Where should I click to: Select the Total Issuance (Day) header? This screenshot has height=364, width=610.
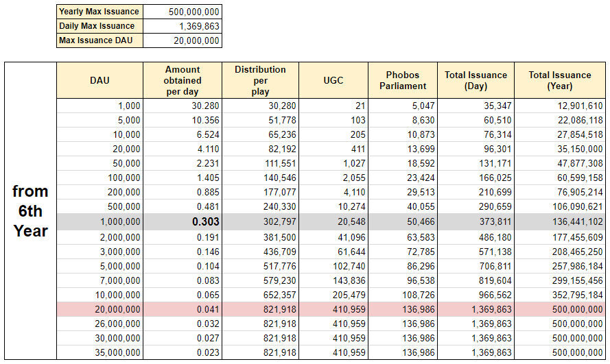[x=476, y=80]
